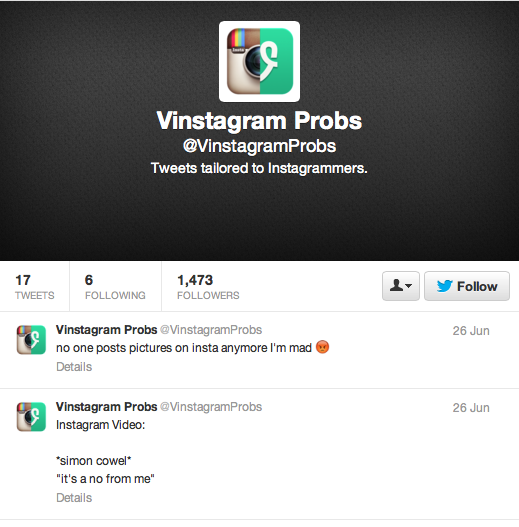Image resolution: width=519 pixels, height=527 pixels.
Task: Click avatar of the 'Instagram Video' tweet
Action: pos(31,417)
